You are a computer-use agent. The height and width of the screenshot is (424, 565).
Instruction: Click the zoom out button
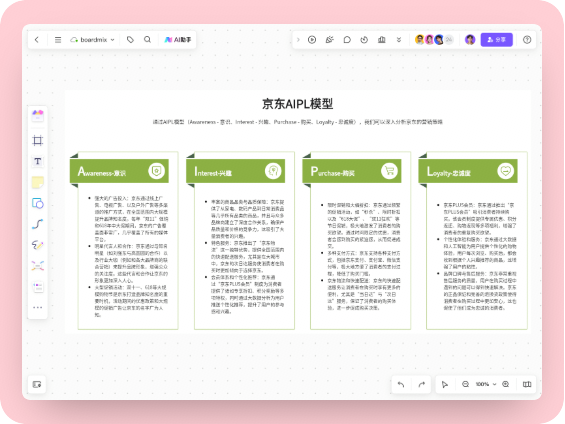point(466,384)
